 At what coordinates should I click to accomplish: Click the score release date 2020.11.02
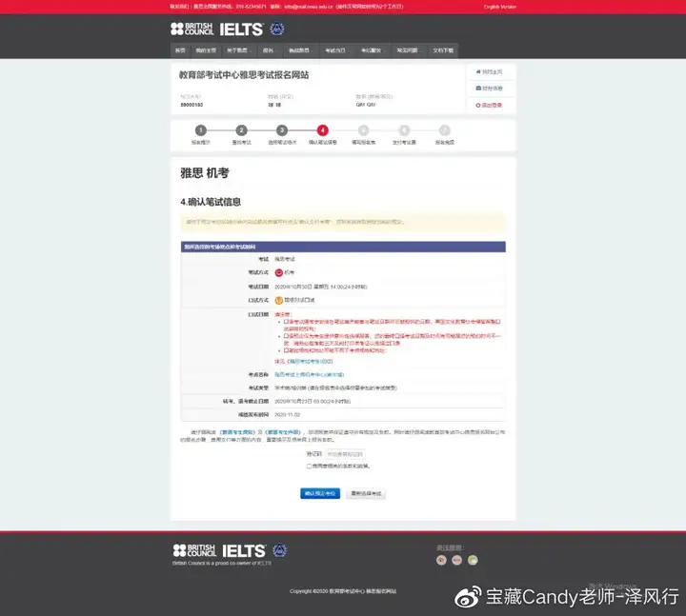point(288,414)
